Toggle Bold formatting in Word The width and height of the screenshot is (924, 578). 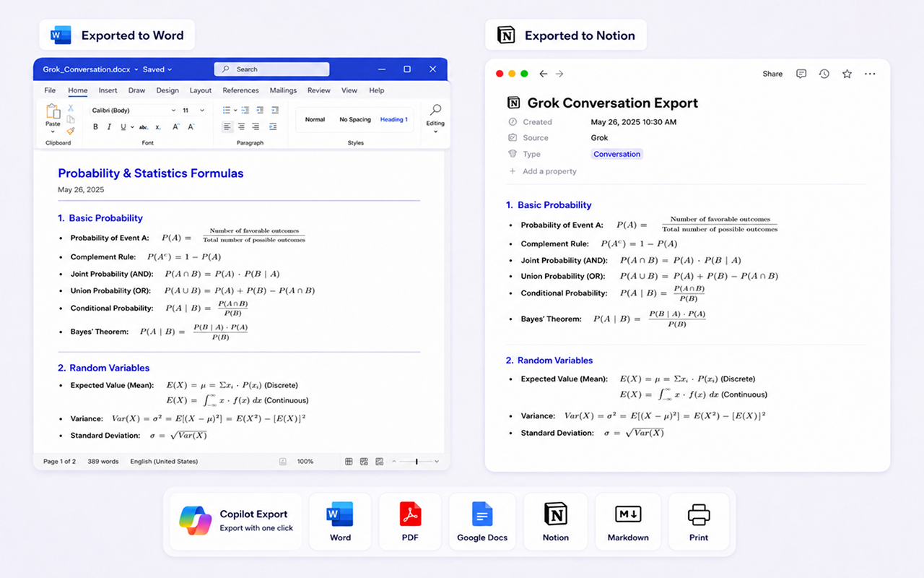coord(95,127)
